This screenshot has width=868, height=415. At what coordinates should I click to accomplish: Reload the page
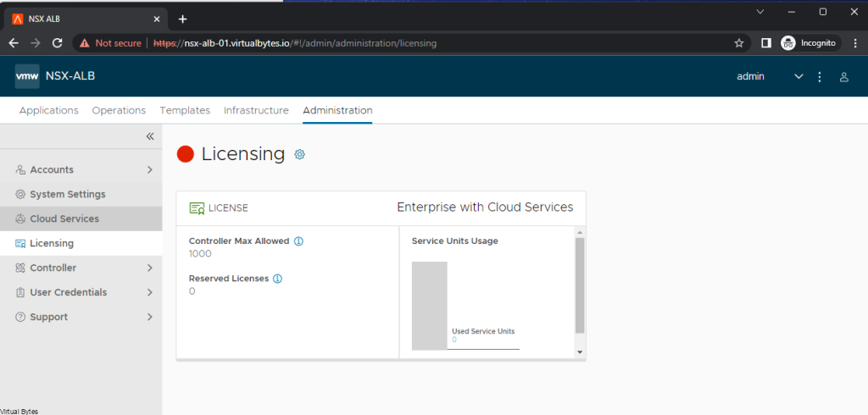click(x=57, y=43)
